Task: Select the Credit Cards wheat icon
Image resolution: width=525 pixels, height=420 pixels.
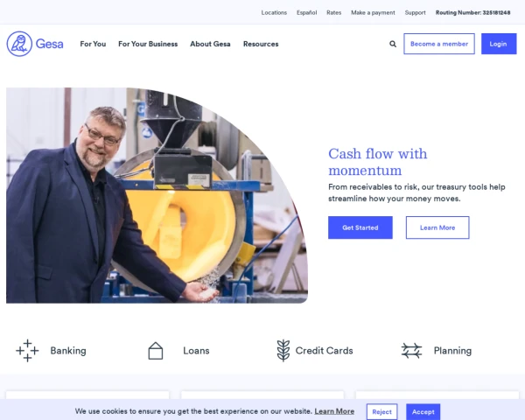Action: [283, 351]
